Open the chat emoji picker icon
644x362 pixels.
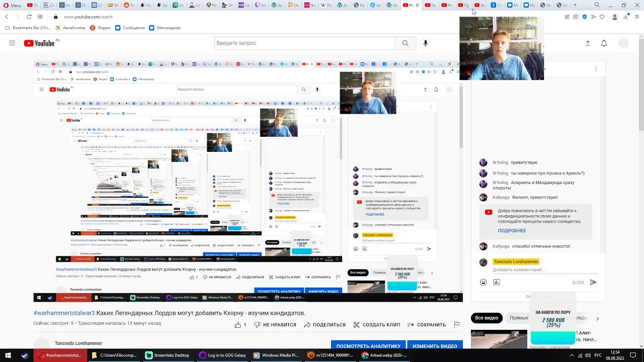click(x=484, y=283)
